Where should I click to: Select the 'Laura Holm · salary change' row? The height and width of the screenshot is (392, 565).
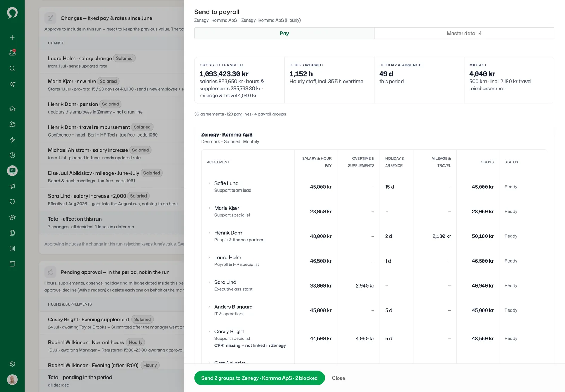pyautogui.click(x=111, y=62)
